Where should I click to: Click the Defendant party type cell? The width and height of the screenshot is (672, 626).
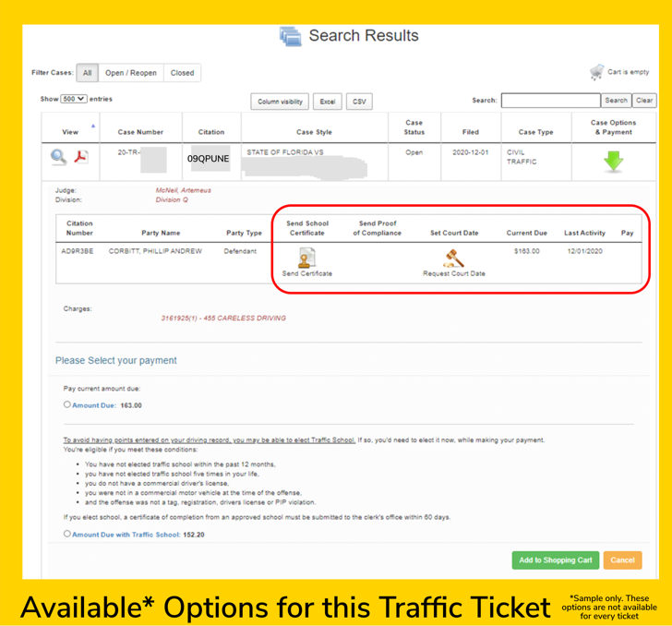(240, 251)
